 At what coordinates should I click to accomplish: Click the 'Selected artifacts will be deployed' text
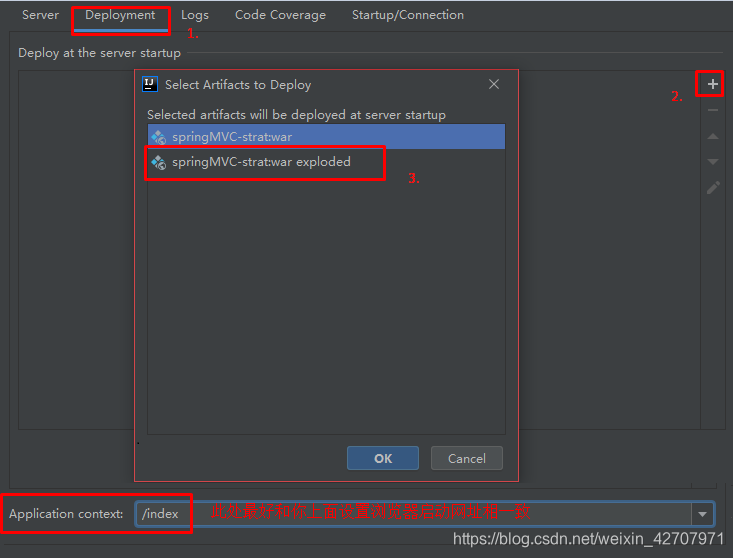pos(296,115)
